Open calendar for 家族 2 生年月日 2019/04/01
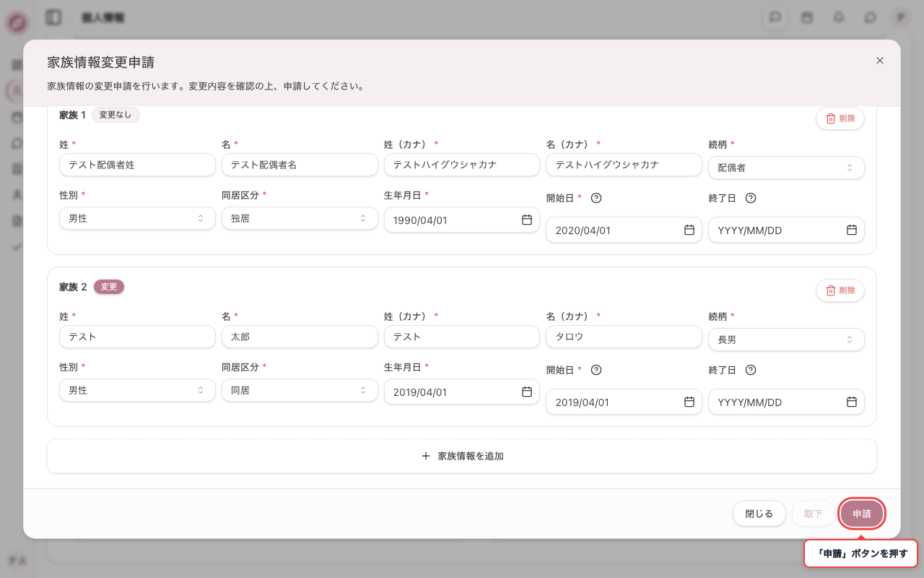 [527, 392]
